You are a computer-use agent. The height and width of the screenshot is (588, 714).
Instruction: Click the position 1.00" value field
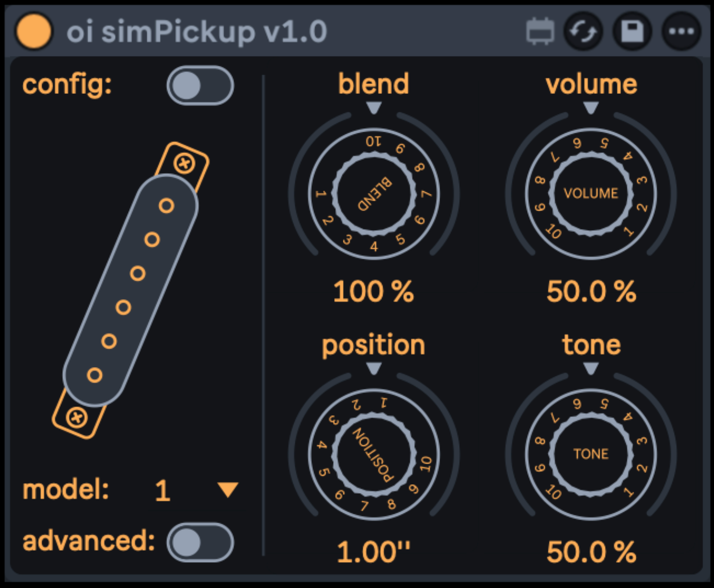click(374, 552)
